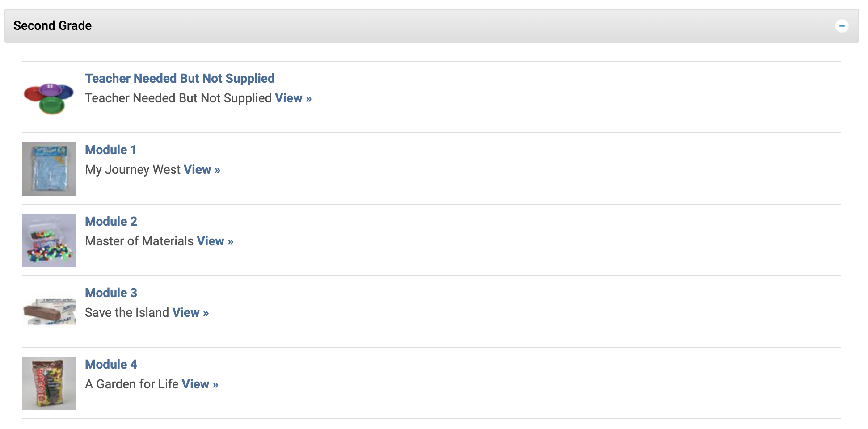Click the Module 1 heading link
The width and height of the screenshot is (868, 429).
[110, 150]
